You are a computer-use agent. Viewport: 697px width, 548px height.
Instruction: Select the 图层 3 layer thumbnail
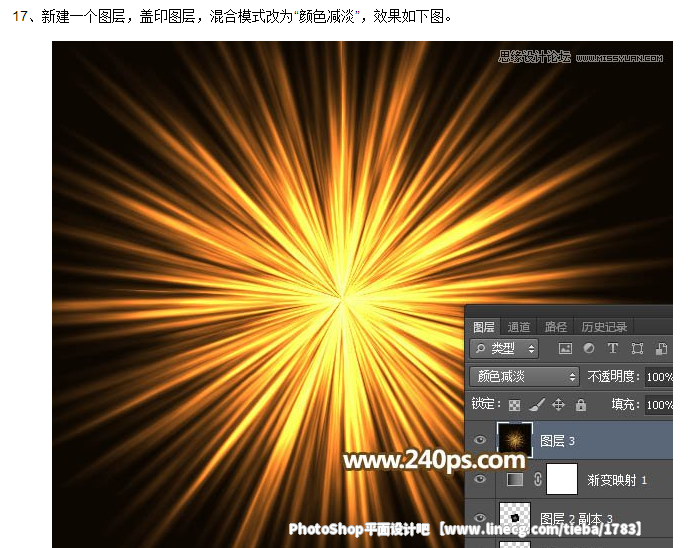[514, 440]
